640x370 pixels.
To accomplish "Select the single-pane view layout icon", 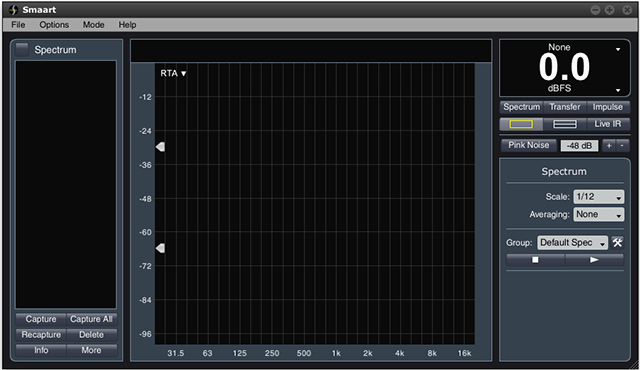I will (x=521, y=124).
